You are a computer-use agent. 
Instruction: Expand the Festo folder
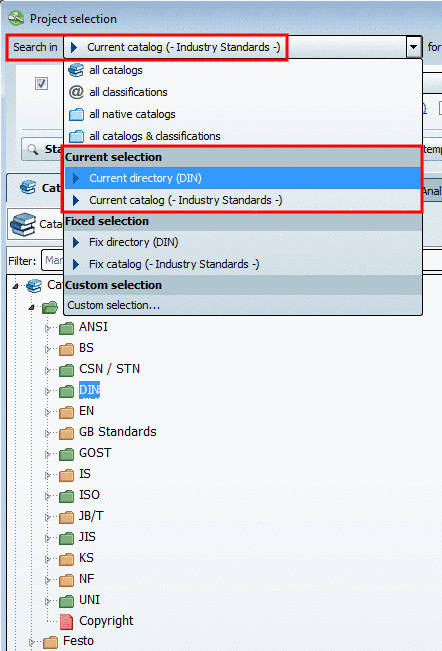pos(32,643)
